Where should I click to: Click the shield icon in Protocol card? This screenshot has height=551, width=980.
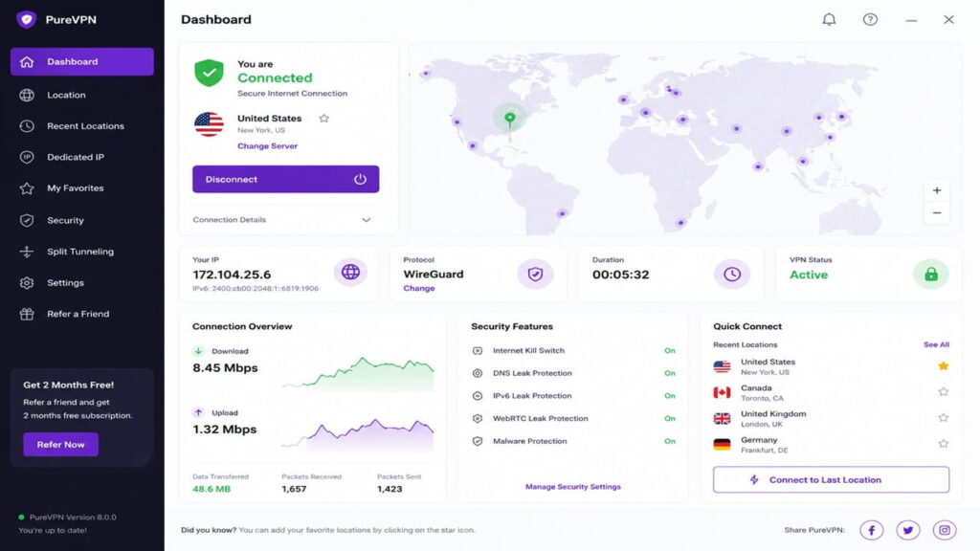[535, 274]
